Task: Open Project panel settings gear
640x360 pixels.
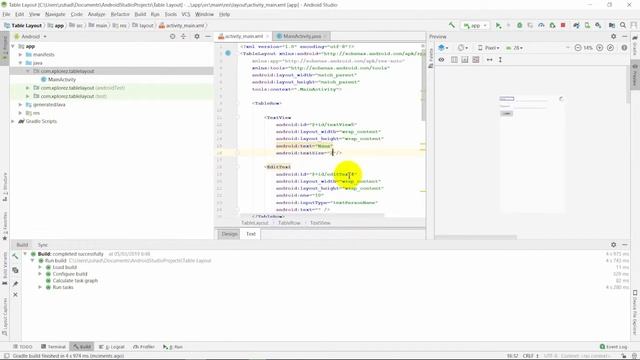Action: tap(197, 36)
